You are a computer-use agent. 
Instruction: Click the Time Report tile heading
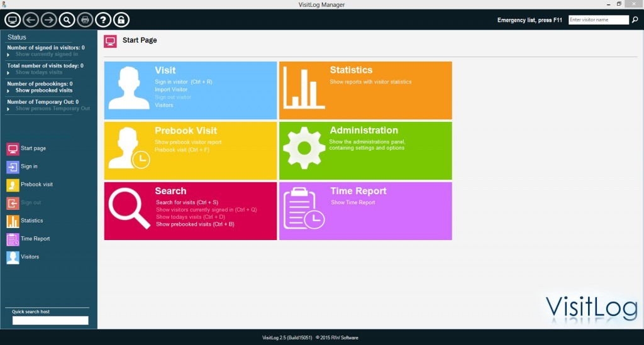point(358,191)
